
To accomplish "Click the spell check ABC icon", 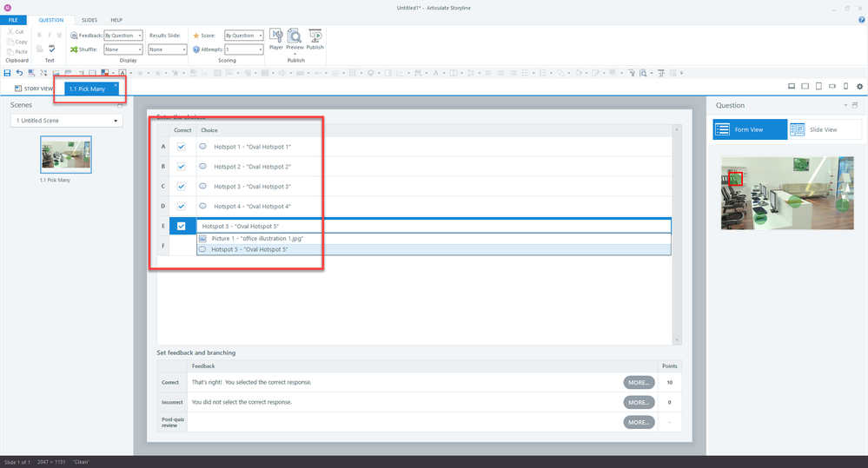I will click(51, 49).
